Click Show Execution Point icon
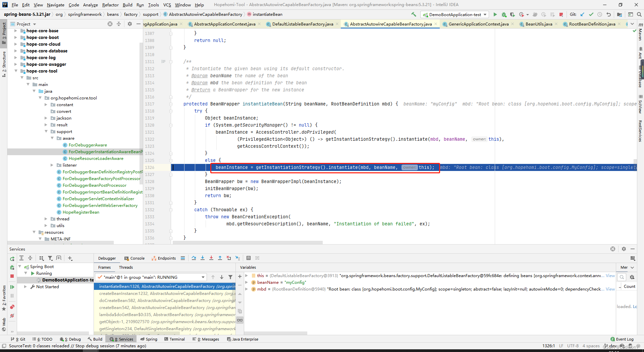Image resolution: width=644 pixels, height=352 pixels. (183, 258)
